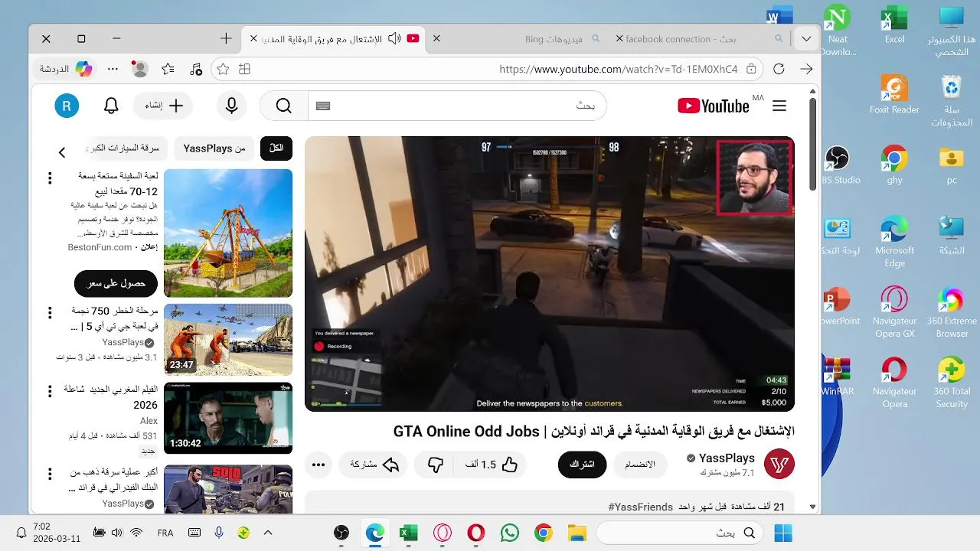Click the YouTube logo
The height and width of the screenshot is (551, 980).
[714, 106]
